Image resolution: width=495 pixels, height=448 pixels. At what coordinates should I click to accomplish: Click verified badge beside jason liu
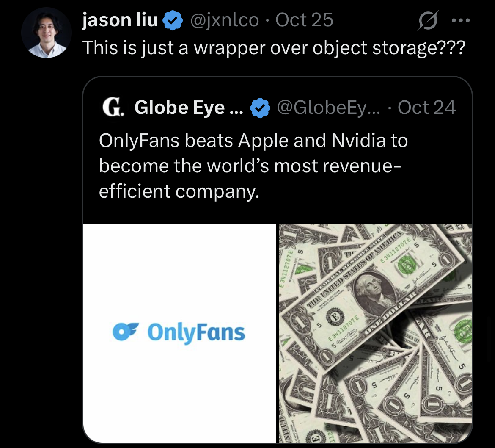pos(173,21)
